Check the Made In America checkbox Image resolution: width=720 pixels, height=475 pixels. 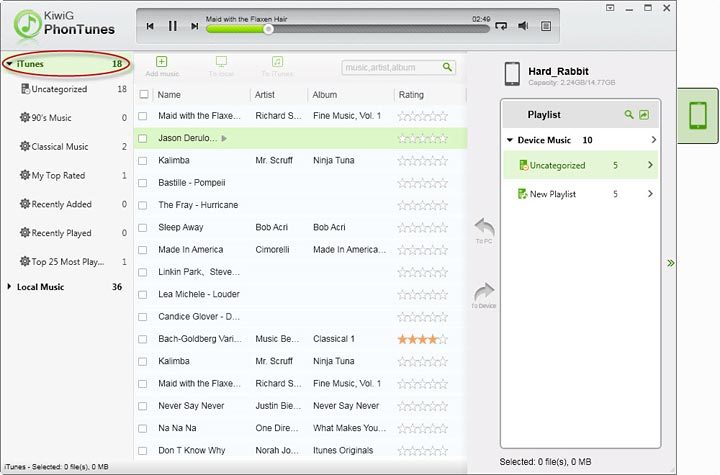pos(143,250)
